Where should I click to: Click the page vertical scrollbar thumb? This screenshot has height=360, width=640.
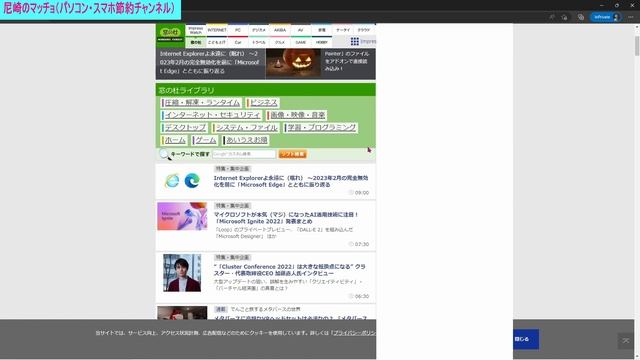tap(637, 46)
